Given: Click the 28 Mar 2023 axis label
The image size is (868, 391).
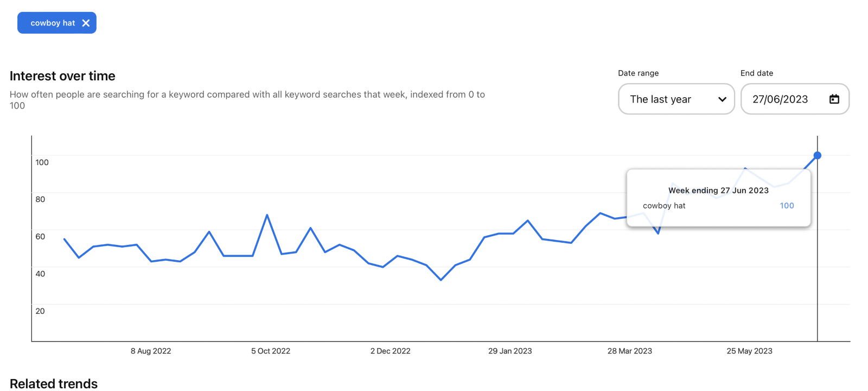Looking at the screenshot, I should pos(629,351).
